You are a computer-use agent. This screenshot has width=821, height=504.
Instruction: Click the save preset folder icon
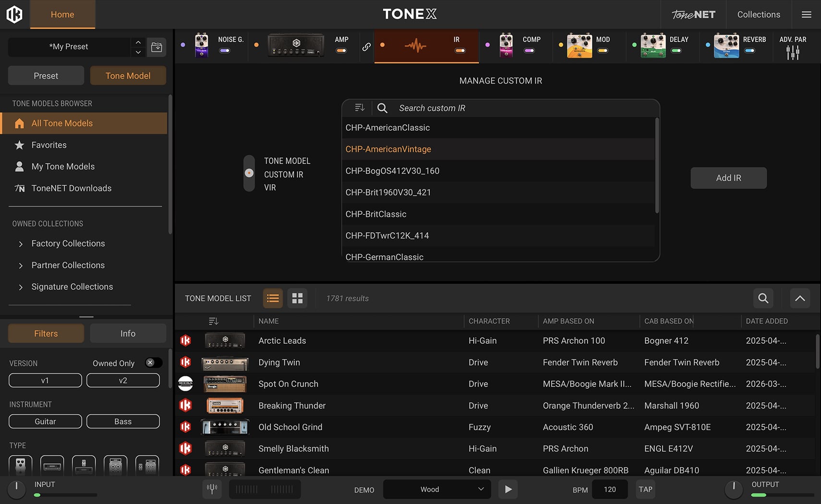click(157, 47)
